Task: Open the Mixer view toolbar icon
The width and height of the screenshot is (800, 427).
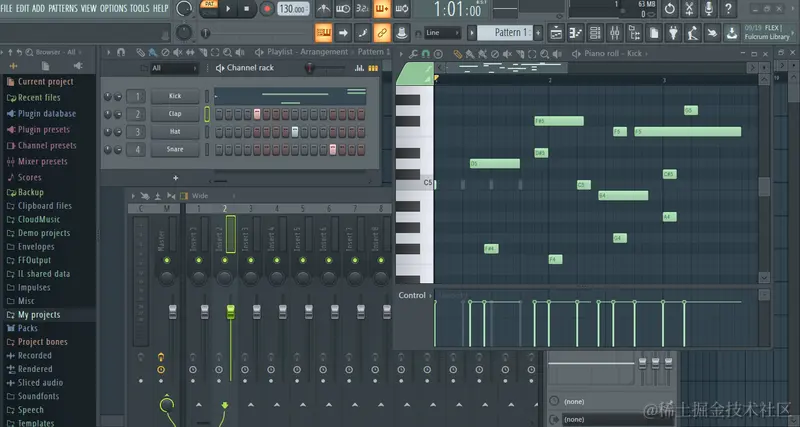Action: point(615,33)
